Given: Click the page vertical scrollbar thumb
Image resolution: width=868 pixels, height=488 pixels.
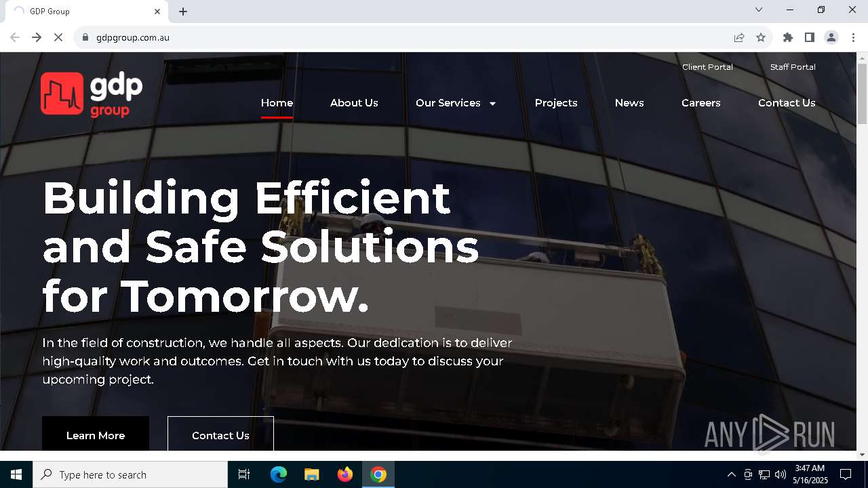Looking at the screenshot, I should pos(862,94).
